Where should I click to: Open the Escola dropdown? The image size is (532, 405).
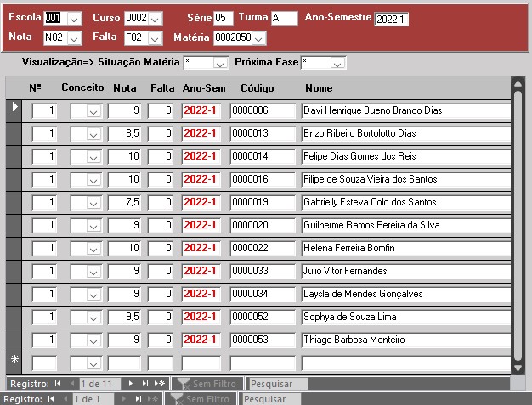pyautogui.click(x=74, y=19)
